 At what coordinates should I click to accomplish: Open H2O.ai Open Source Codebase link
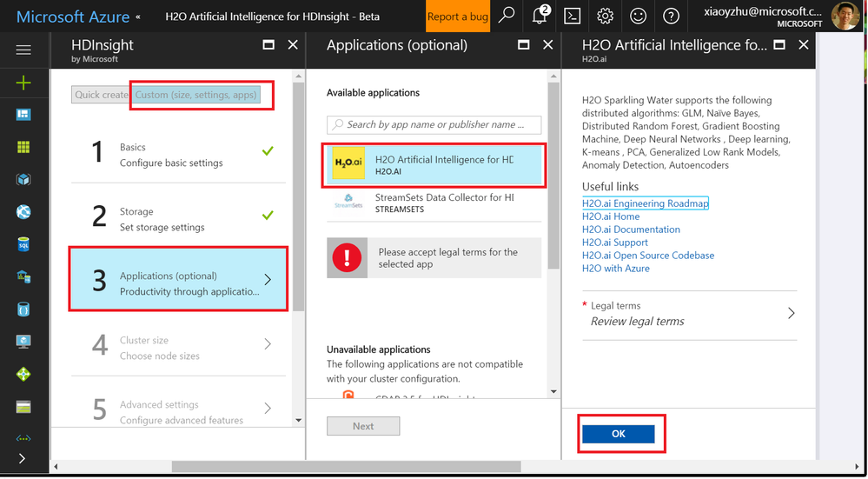(x=648, y=256)
